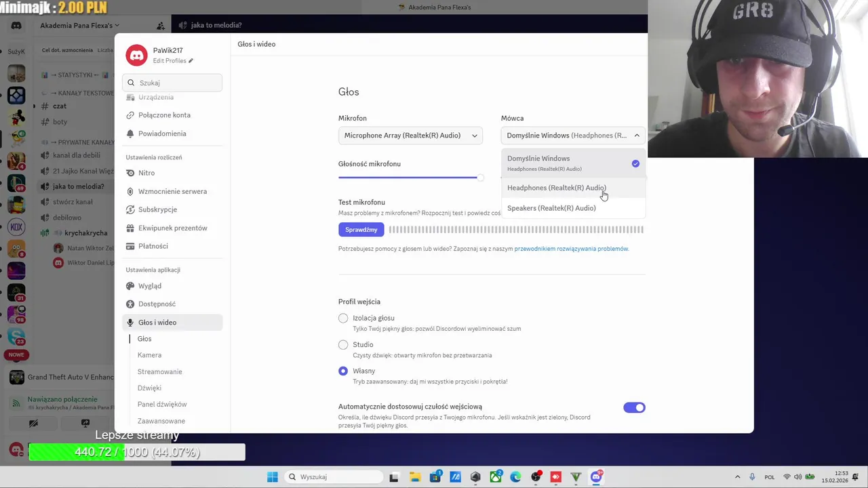Viewport: 868px width, 488px height.
Task: Open the Mikrofon device dropdown
Action: (x=410, y=136)
